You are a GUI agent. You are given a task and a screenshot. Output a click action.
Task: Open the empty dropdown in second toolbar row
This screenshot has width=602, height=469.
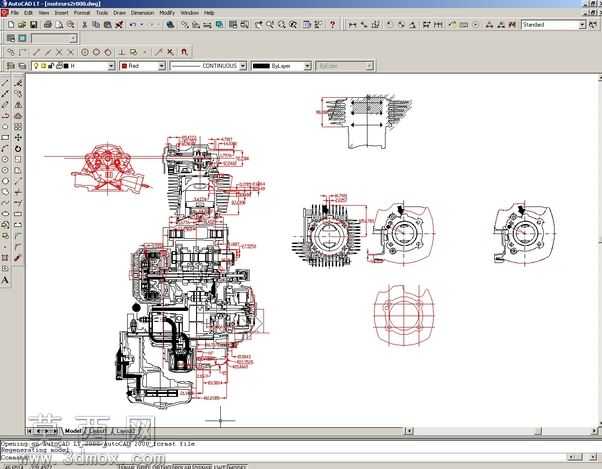click(x=54, y=38)
